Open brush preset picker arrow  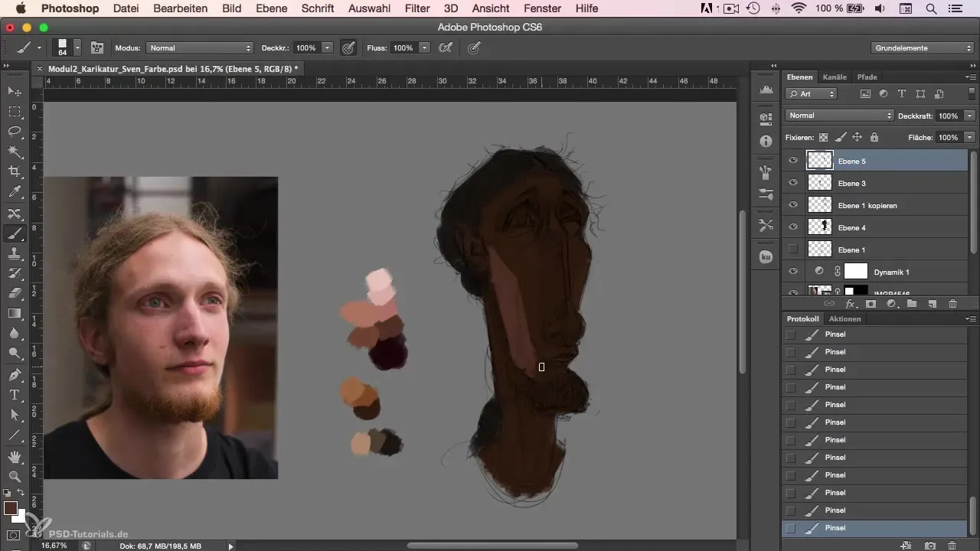[78, 47]
